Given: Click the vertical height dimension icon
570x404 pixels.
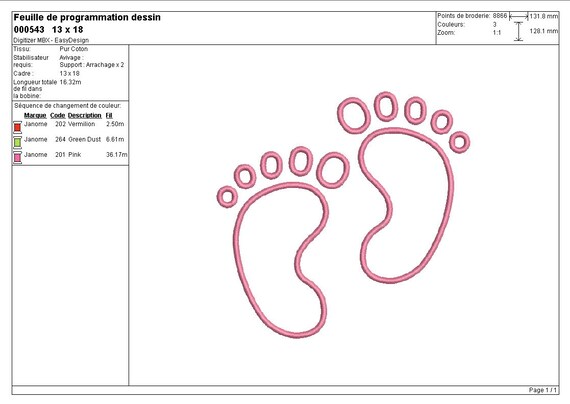Looking at the screenshot, I should pos(518,31).
